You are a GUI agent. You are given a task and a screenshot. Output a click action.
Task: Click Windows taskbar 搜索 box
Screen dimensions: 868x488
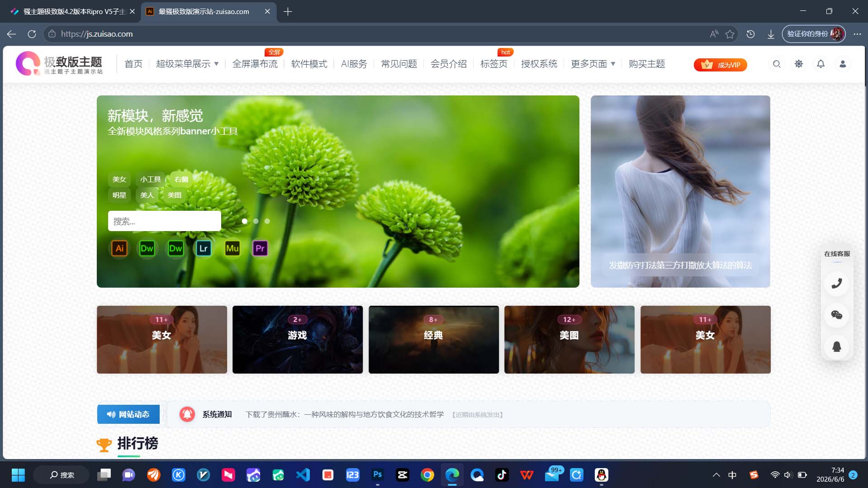click(x=62, y=474)
